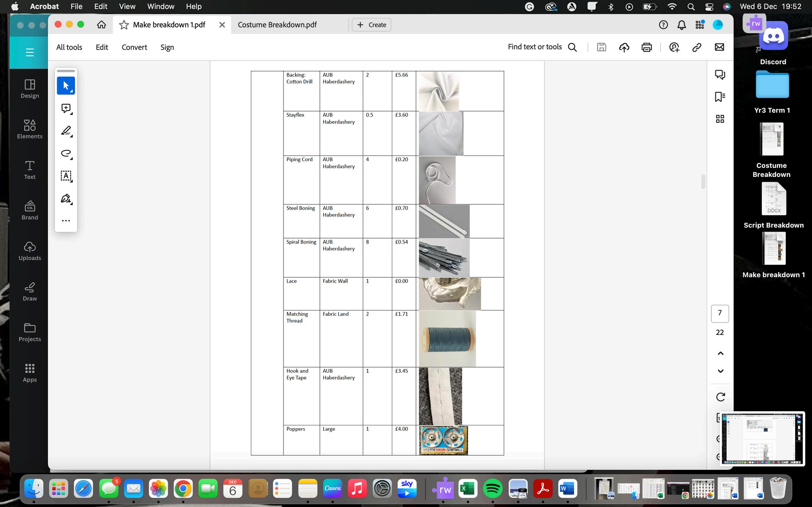Switch to Costume Breakdown.pdf tab
Screen dimensions: 812x507
point(277,25)
